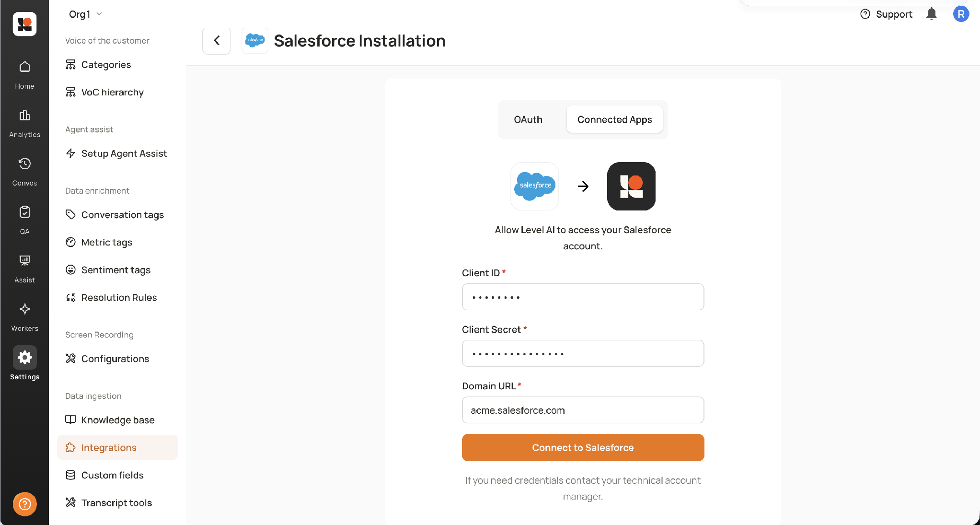Go back using the left chevron button

point(217,41)
